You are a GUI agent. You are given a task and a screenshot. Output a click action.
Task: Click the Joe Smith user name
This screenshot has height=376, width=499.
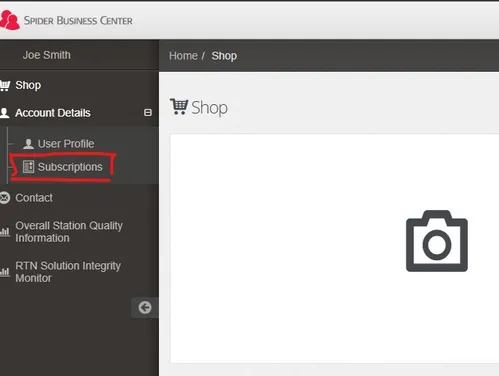point(47,55)
